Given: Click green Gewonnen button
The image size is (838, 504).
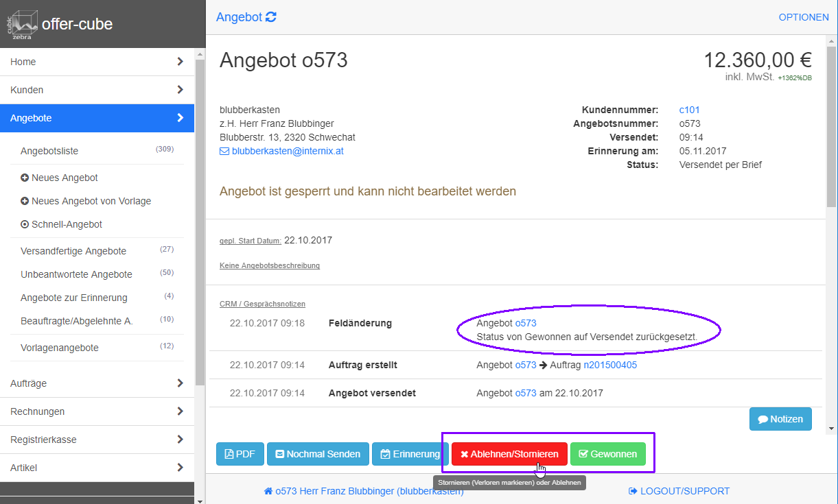Looking at the screenshot, I should click(608, 454).
